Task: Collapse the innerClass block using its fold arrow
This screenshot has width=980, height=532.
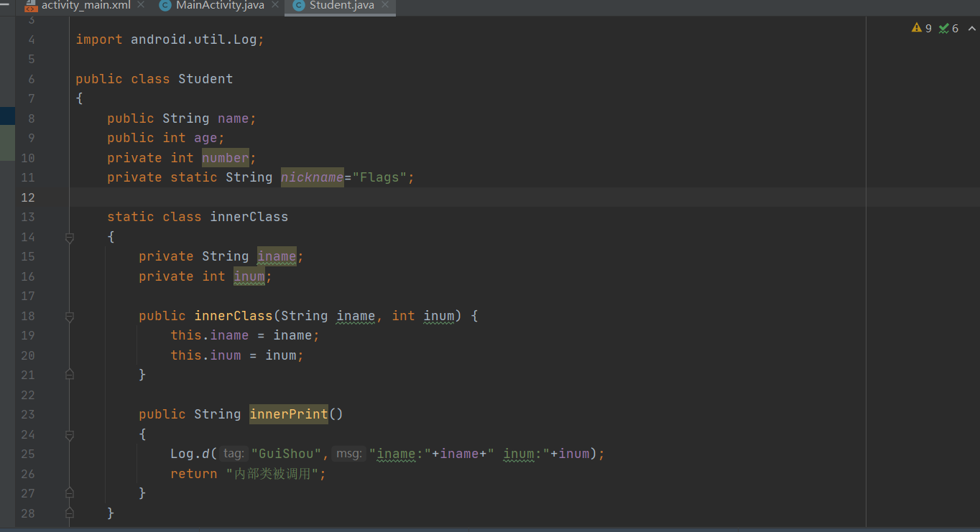Action: [x=69, y=237]
